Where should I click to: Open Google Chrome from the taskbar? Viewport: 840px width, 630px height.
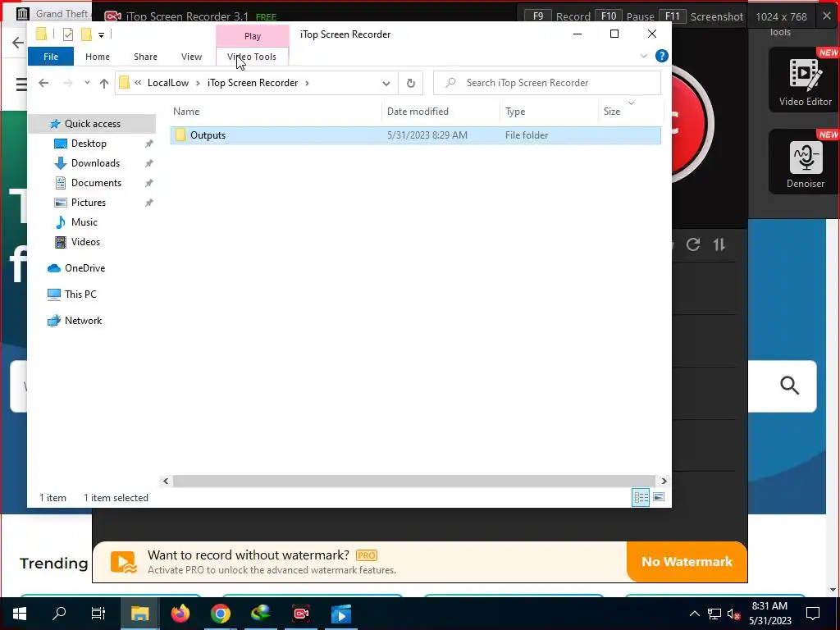pos(220,614)
